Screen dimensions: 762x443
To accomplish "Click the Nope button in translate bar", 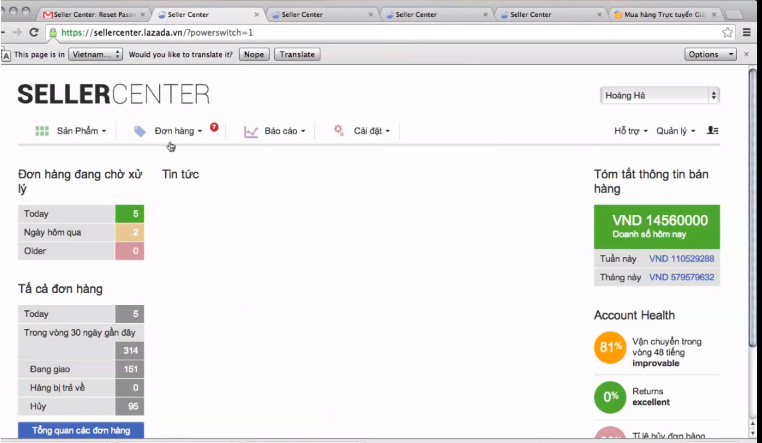I will coord(254,54).
